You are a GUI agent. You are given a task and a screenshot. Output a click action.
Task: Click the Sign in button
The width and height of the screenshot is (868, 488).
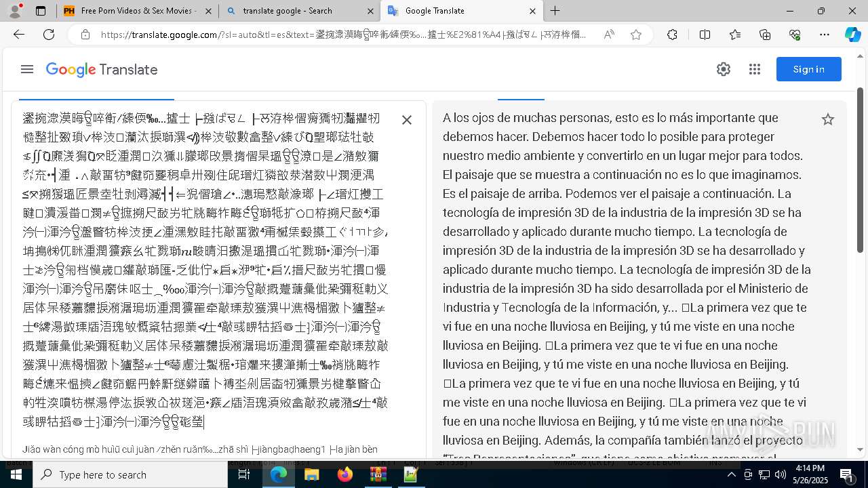809,69
